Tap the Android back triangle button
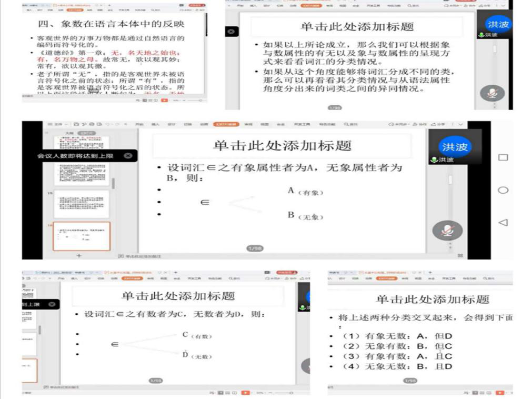Screen dimensions: 532x399 pos(503,223)
